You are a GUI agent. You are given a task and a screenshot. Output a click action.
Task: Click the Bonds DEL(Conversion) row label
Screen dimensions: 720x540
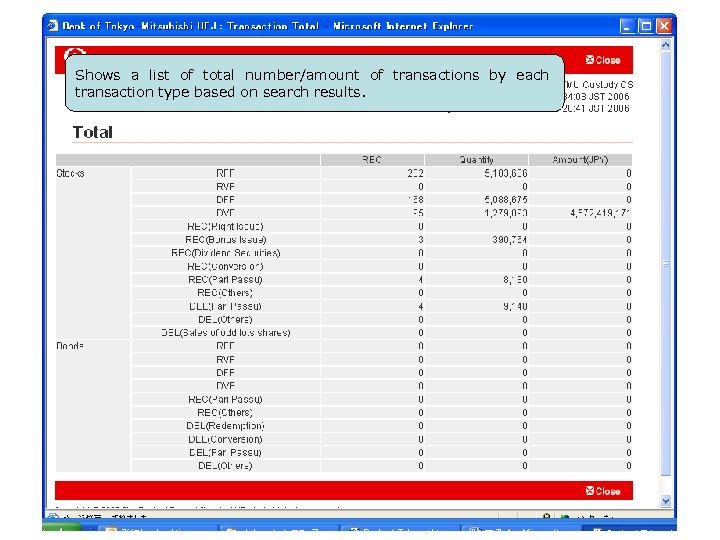[225, 439]
